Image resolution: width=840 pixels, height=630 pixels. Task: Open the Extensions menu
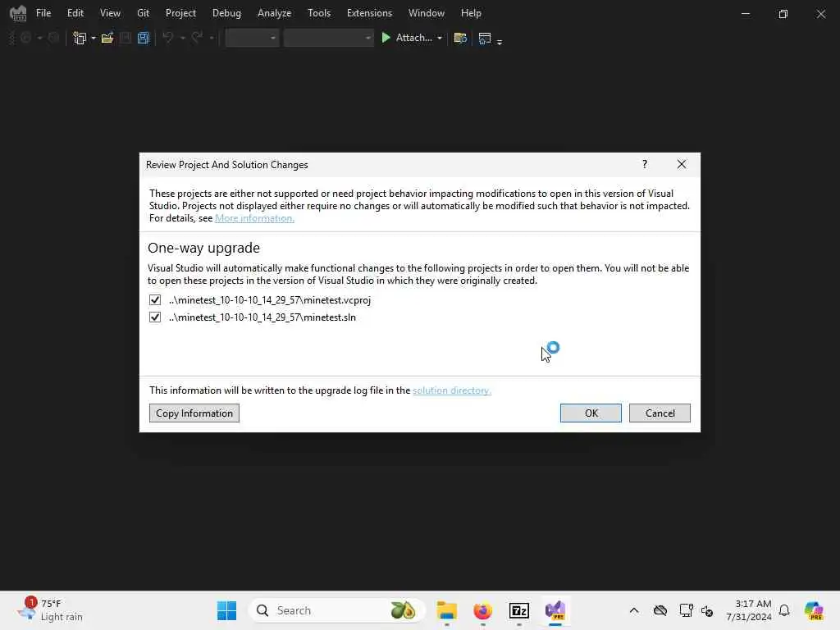pos(369,13)
